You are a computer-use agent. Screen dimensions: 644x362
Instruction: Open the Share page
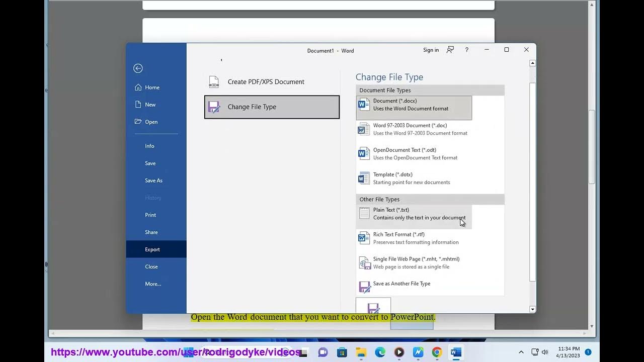[x=156, y=232]
